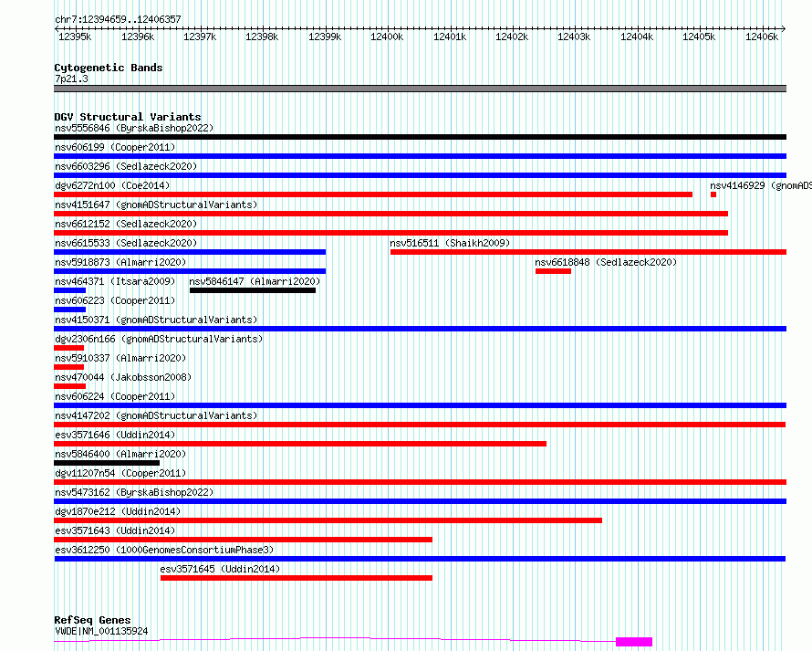Select nsv5473162 (ByrskaBishop2022) blue bar
Screen dimensions: 812x651
point(420,501)
